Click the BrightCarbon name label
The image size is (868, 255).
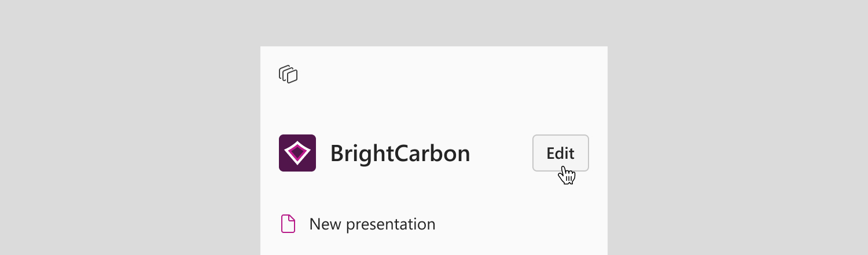(x=400, y=153)
